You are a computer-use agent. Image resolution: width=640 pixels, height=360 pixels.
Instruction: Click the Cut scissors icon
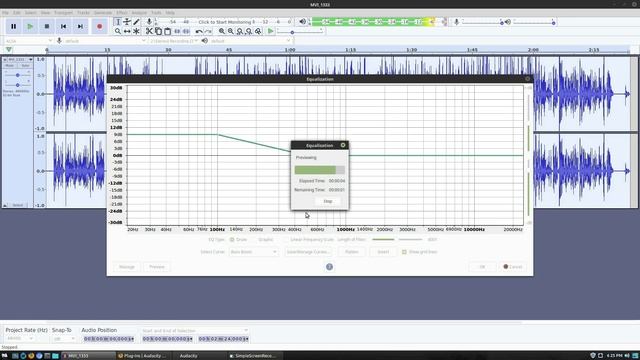149,31
